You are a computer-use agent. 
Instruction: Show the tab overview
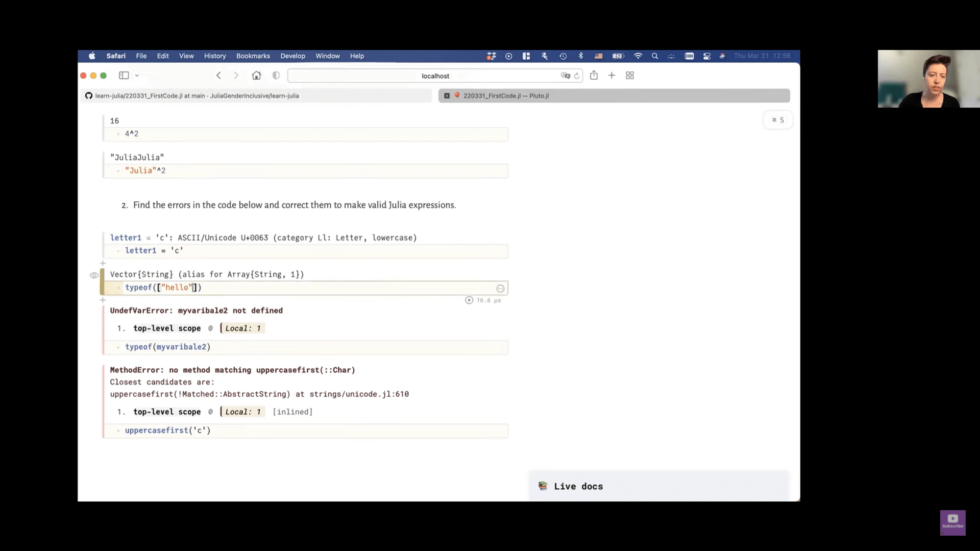[630, 75]
